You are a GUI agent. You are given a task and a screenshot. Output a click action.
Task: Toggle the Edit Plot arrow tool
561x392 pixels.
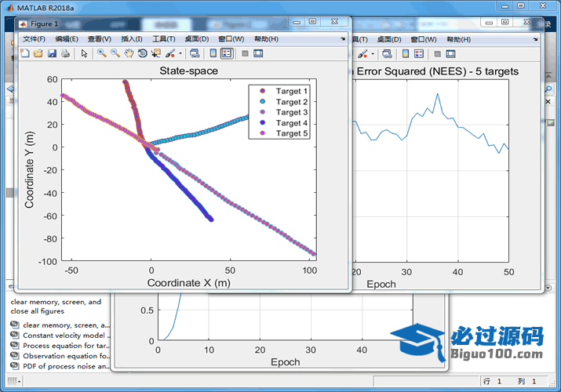tap(85, 53)
